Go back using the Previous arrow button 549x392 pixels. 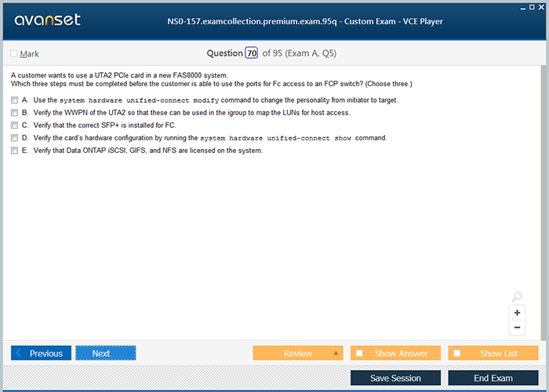[x=42, y=353]
